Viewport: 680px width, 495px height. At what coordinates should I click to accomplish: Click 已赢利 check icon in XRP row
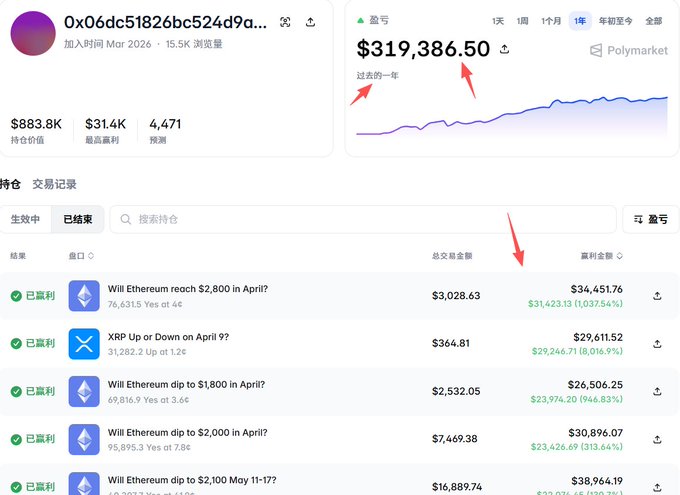click(16, 344)
